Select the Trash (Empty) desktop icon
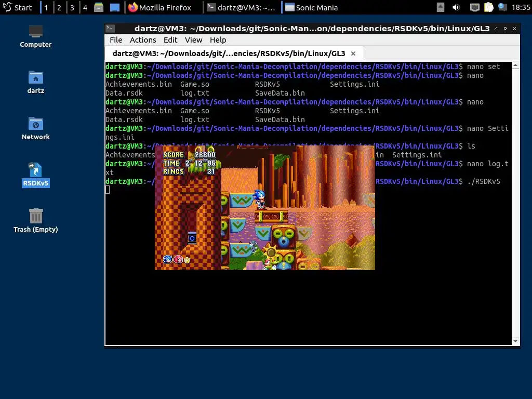Image resolution: width=532 pixels, height=399 pixels. point(36,221)
